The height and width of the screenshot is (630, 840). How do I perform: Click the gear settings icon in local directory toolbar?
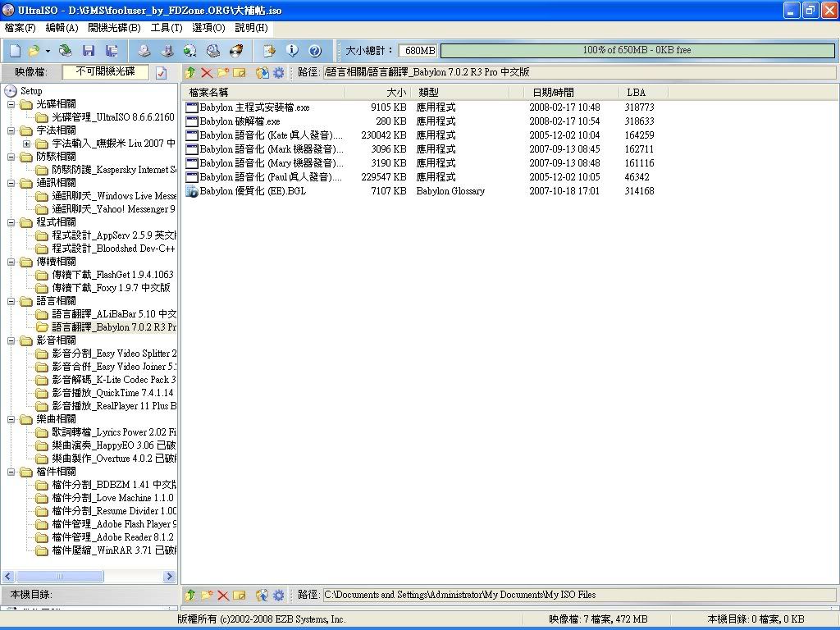tap(279, 595)
